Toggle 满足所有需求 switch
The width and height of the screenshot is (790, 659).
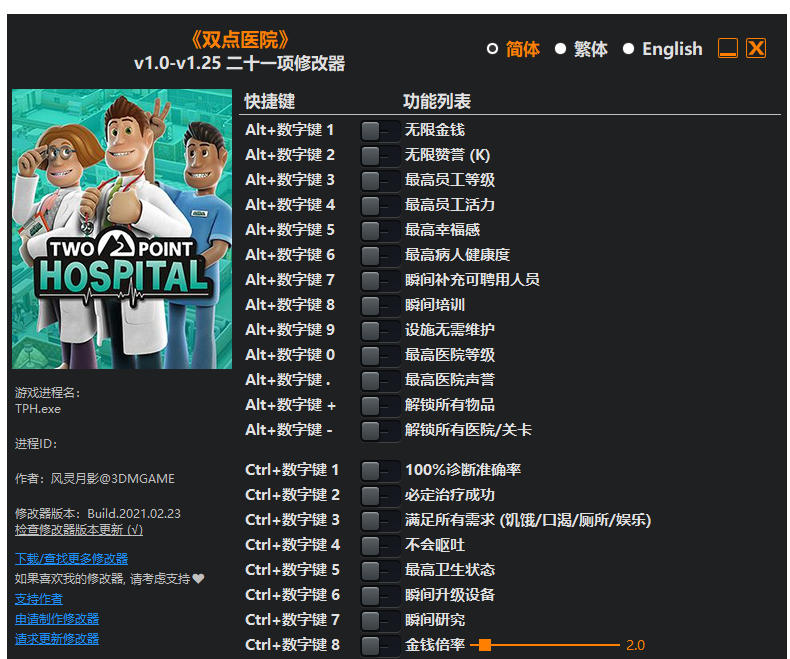pyautogui.click(x=380, y=520)
